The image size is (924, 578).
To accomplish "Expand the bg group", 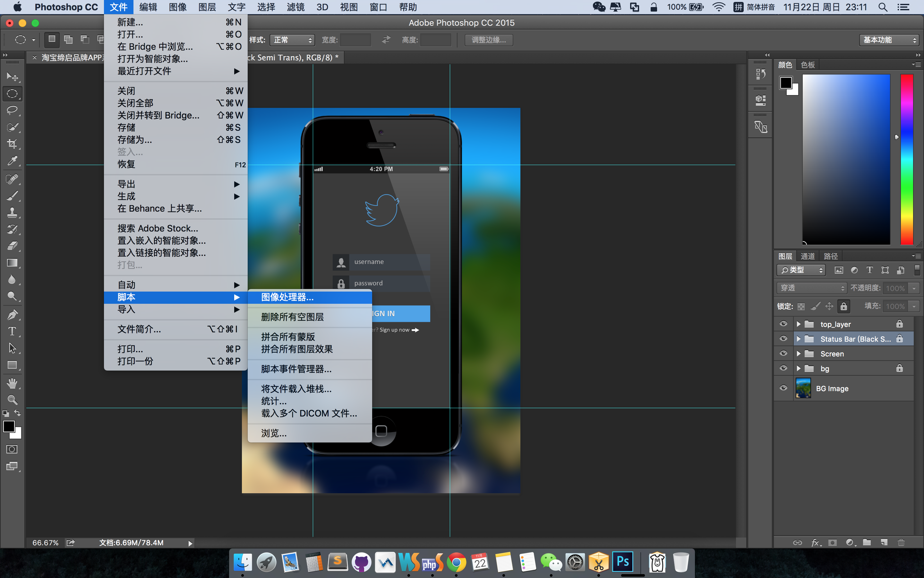I will pyautogui.click(x=798, y=369).
